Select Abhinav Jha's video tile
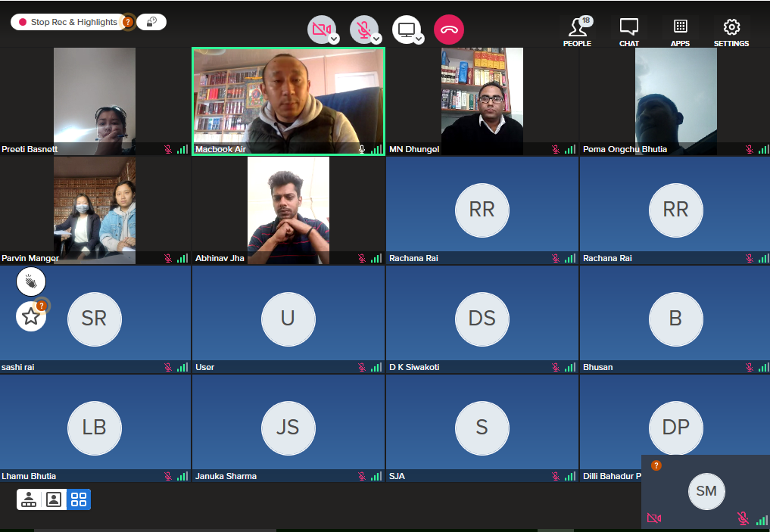This screenshot has height=532, width=770. point(288,210)
